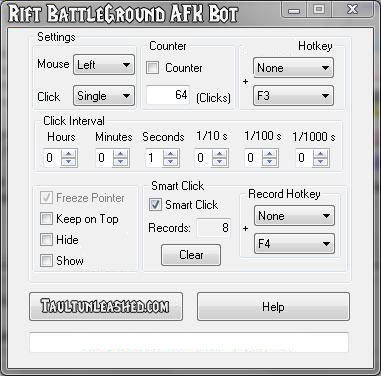Tick the Show checkbox
This screenshot has height=376, width=381.
coord(46,260)
